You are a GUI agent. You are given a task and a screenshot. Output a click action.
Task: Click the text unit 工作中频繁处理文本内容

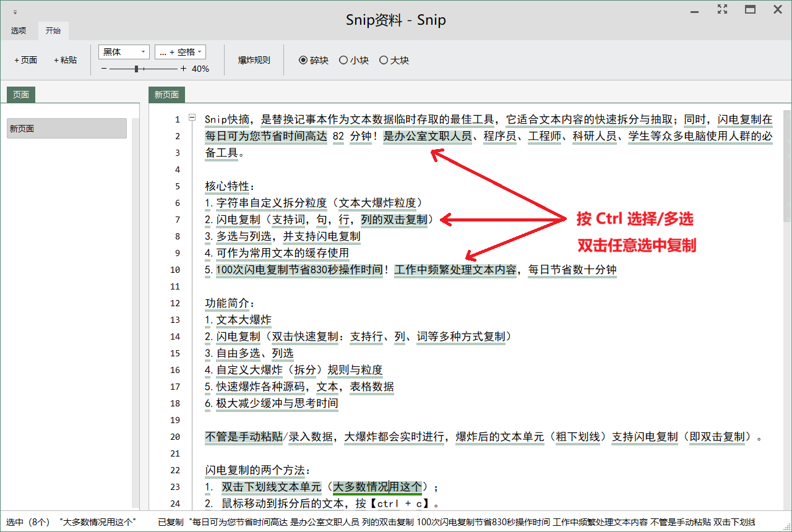pos(455,270)
